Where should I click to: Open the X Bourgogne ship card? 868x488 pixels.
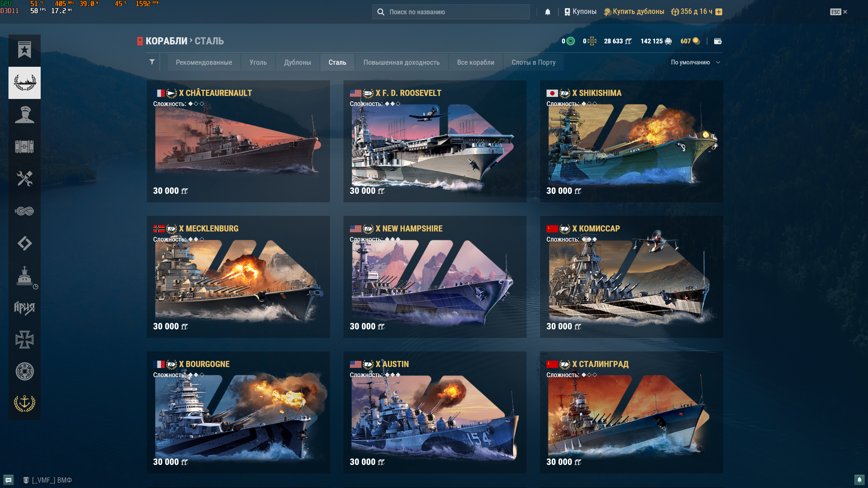(238, 412)
